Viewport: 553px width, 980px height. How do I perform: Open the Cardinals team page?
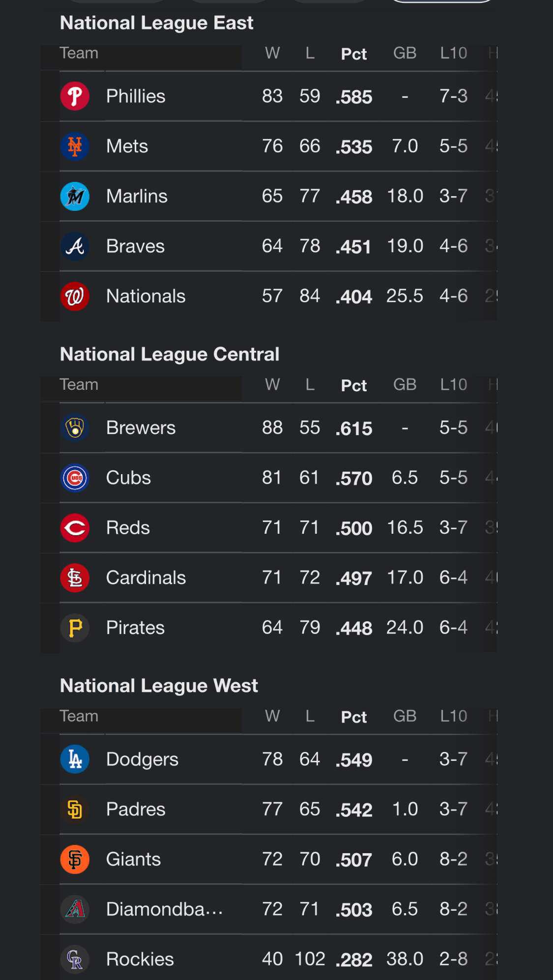click(x=146, y=577)
